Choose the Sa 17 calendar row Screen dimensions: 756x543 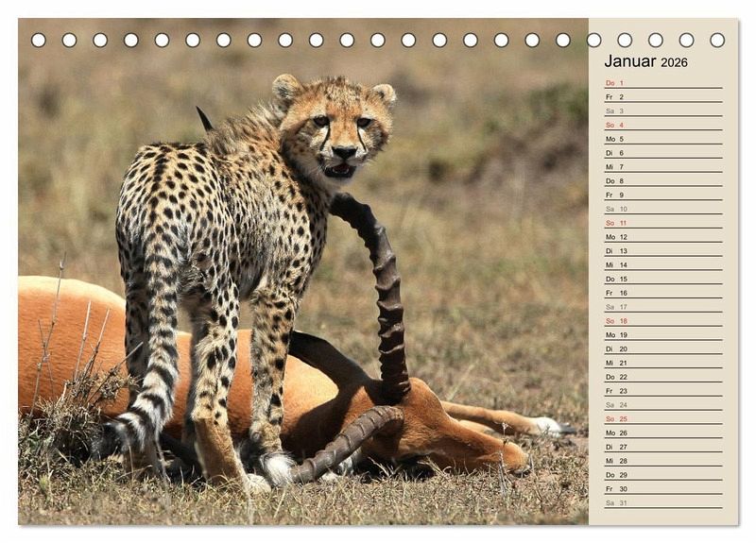(x=662, y=307)
